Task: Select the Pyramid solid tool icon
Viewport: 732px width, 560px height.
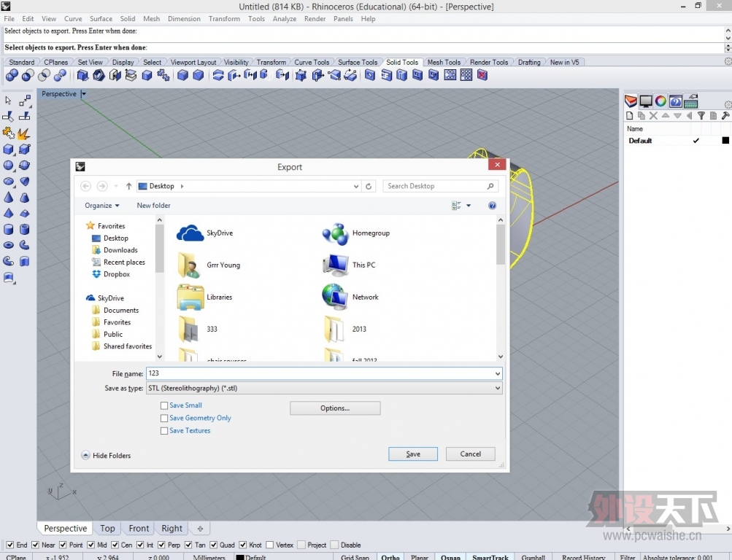Action: pyautogui.click(x=9, y=213)
